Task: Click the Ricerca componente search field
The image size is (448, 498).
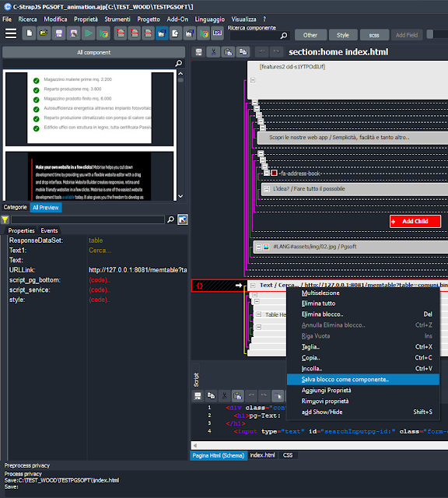Action: (x=254, y=36)
